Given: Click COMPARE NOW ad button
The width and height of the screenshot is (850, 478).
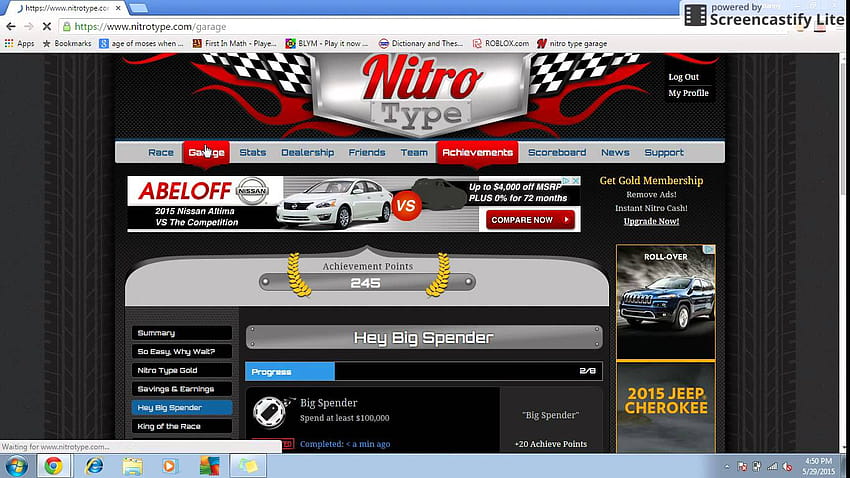Looking at the screenshot, I should click(x=530, y=220).
